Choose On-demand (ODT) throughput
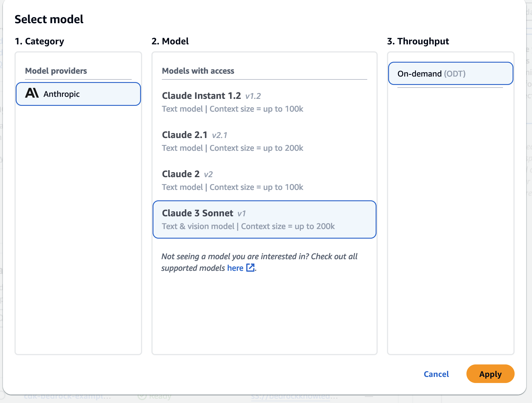 point(450,74)
